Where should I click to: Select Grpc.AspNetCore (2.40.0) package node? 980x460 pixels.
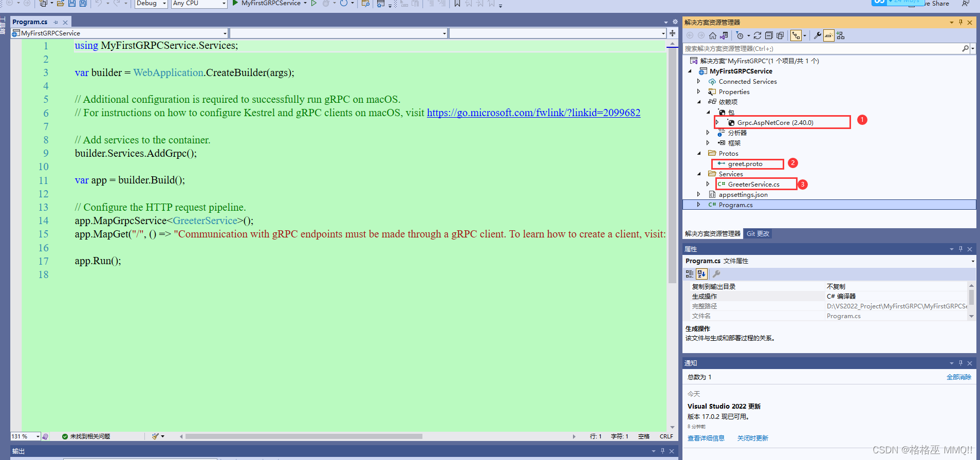pos(775,123)
